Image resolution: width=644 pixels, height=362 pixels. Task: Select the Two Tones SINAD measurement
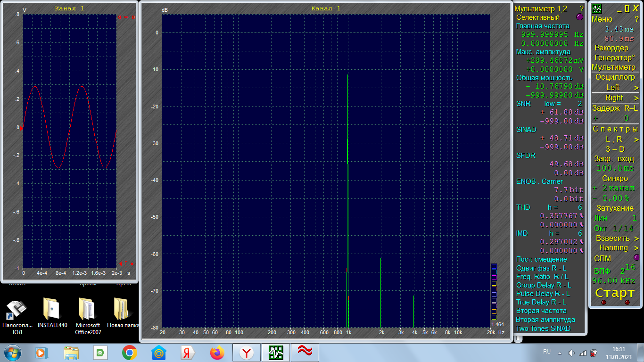coord(543,328)
